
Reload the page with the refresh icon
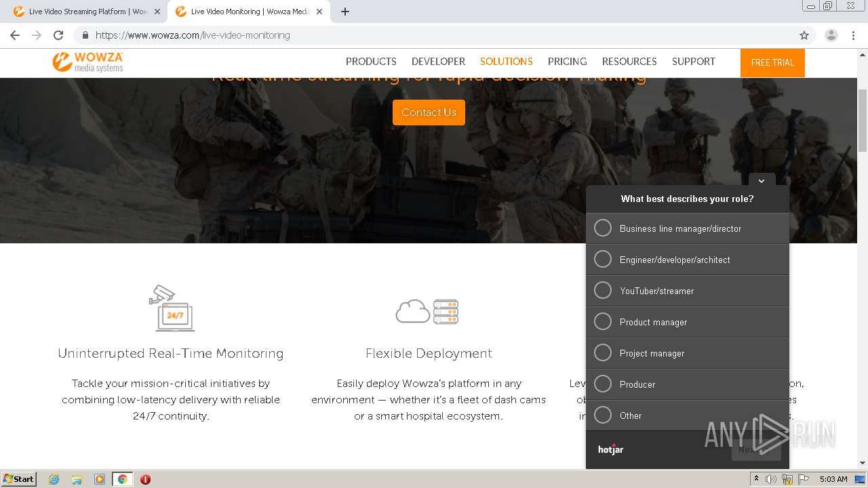click(x=58, y=35)
